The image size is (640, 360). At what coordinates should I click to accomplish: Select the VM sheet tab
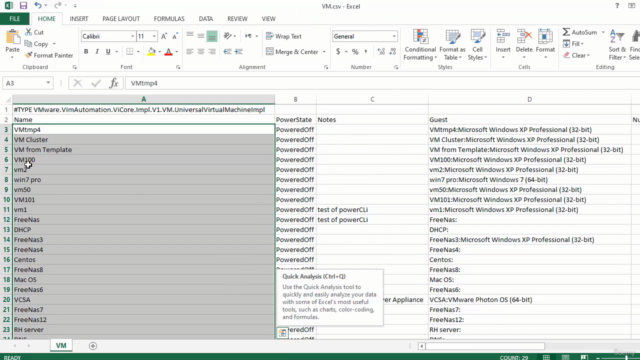(61, 345)
